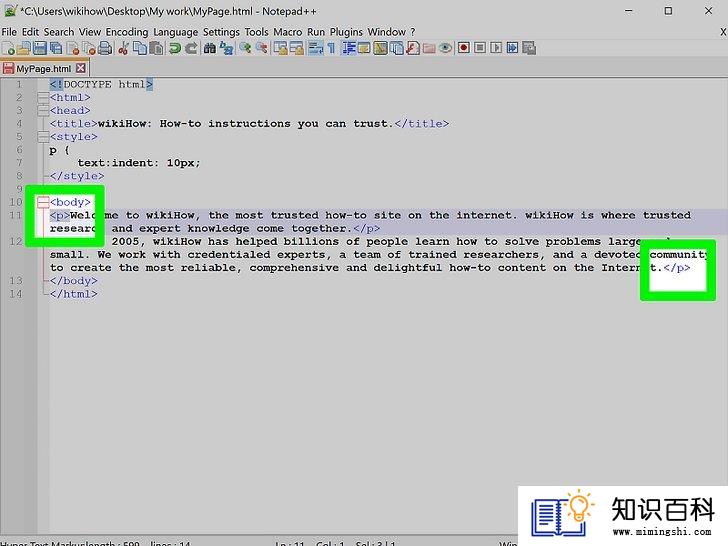Save the file with the floppy icon
The height and width of the screenshot is (546, 728).
40,48
